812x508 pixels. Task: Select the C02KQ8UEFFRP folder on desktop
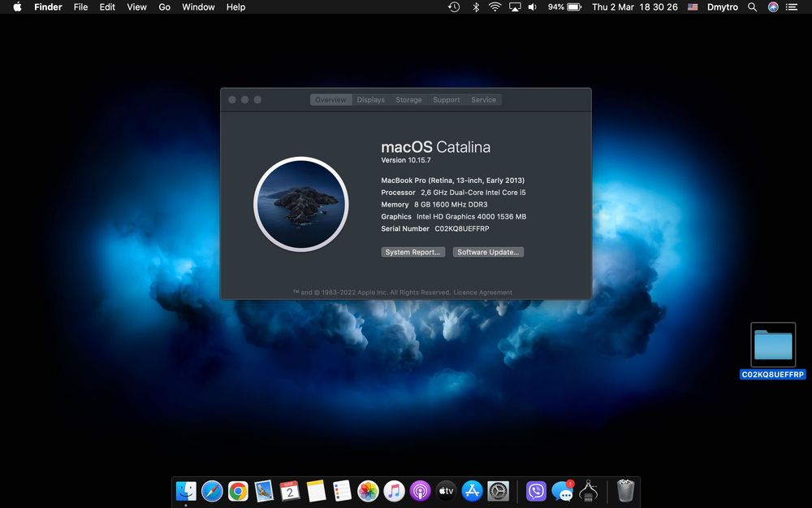773,351
